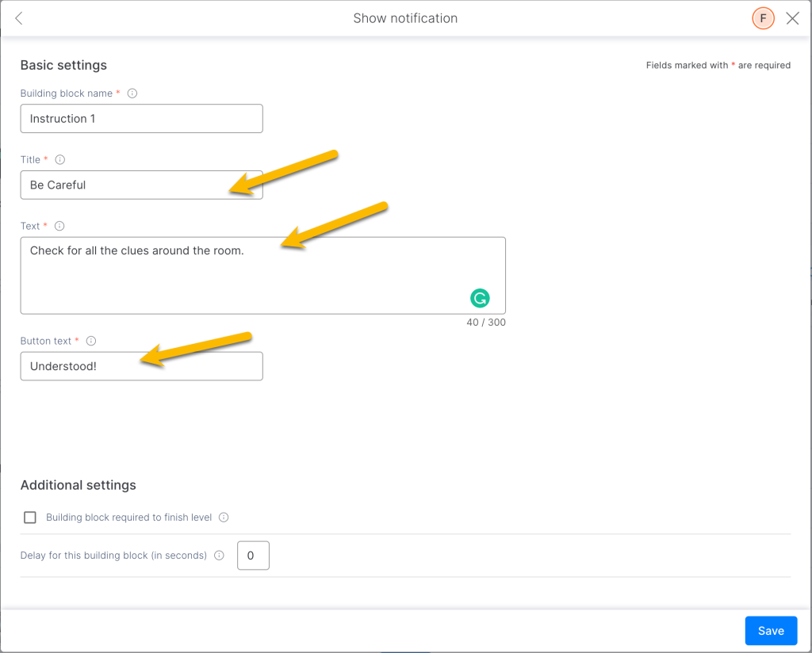Edit the Title field reading Be Careful

pos(141,185)
